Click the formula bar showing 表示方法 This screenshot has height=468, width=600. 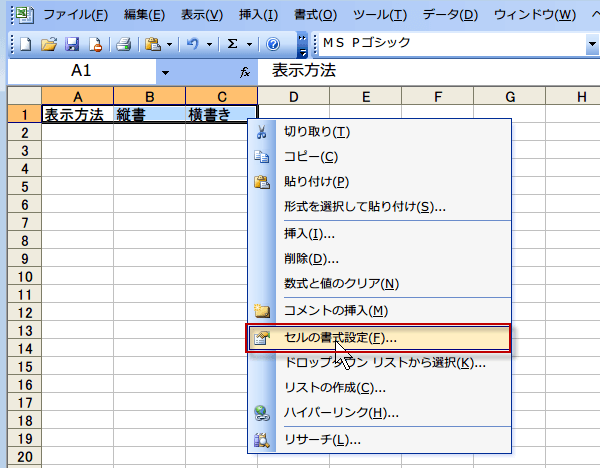coord(429,71)
